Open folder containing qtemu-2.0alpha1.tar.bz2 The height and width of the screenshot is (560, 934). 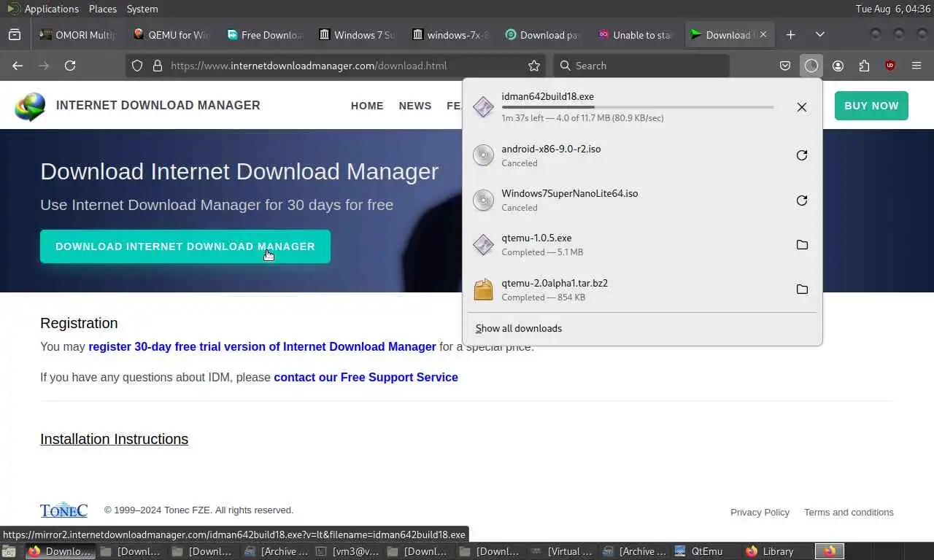pos(801,289)
